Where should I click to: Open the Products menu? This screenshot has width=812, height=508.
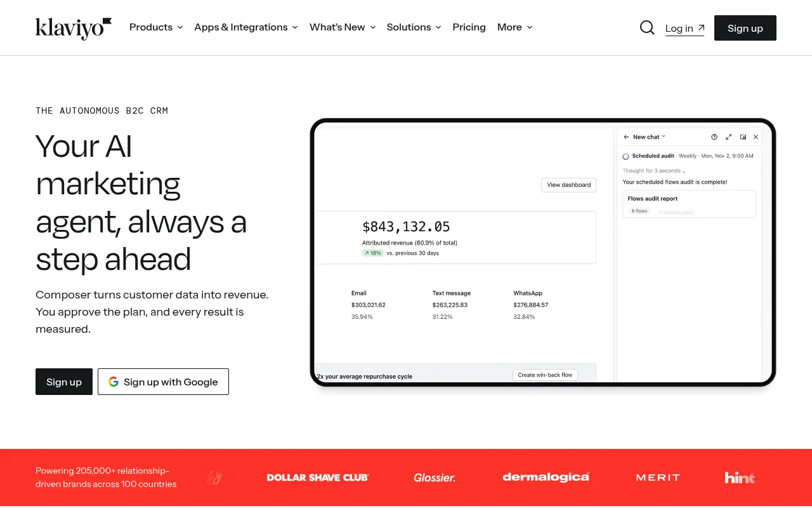(156, 27)
